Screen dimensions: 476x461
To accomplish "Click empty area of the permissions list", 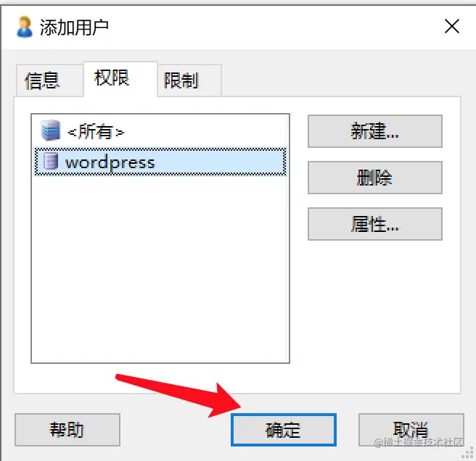I will coord(160,267).
